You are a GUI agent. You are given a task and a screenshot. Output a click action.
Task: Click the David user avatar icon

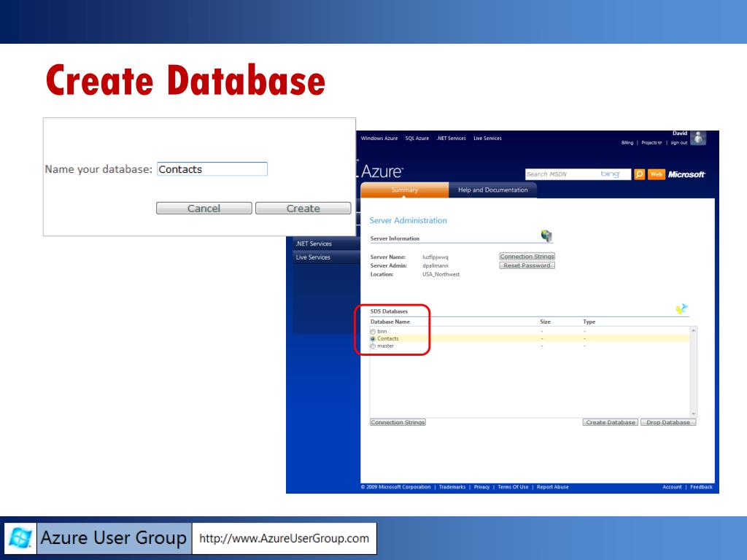pos(698,138)
